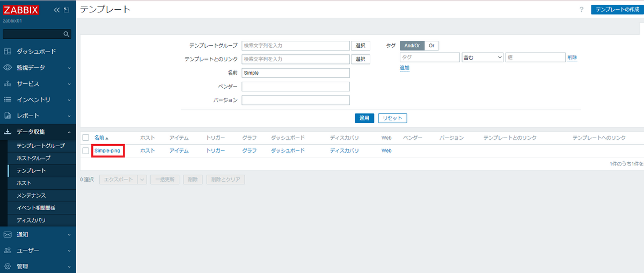Click the 管理 gear icon
Screen dimensions: 644x273
(x=8, y=267)
